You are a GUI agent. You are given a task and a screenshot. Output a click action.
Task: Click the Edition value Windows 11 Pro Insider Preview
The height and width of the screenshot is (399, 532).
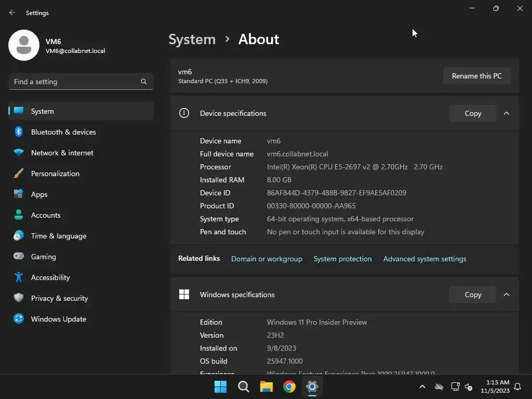(x=317, y=322)
